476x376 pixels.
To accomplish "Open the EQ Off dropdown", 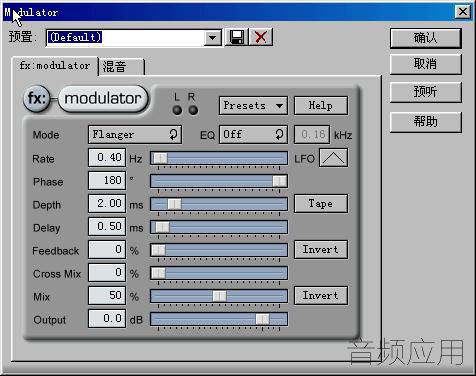I will (253, 135).
